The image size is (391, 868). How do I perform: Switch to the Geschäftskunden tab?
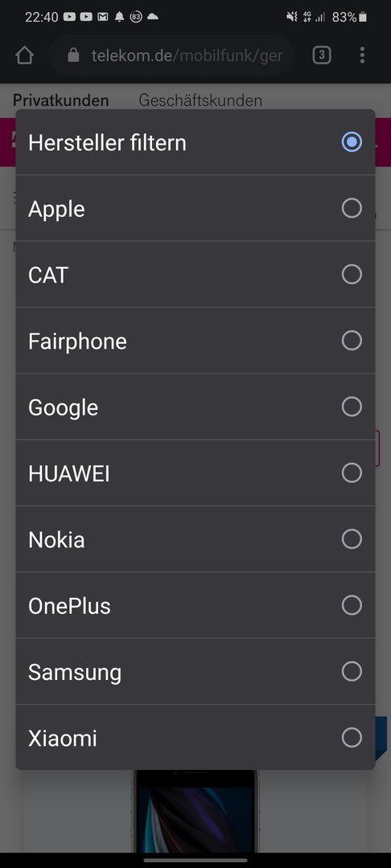200,100
